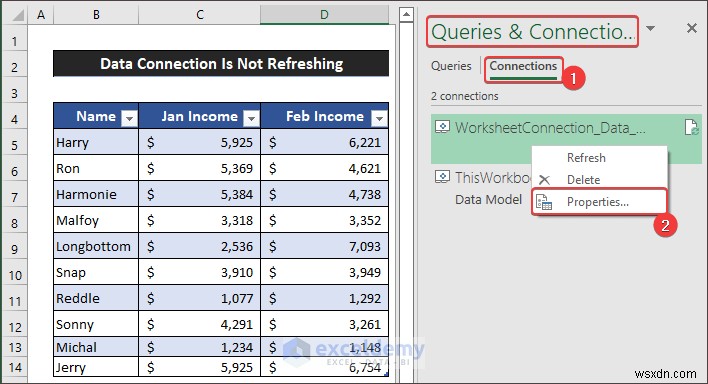Click the cell containing Harry
Viewport: 708px width, 384px height.
click(x=96, y=142)
